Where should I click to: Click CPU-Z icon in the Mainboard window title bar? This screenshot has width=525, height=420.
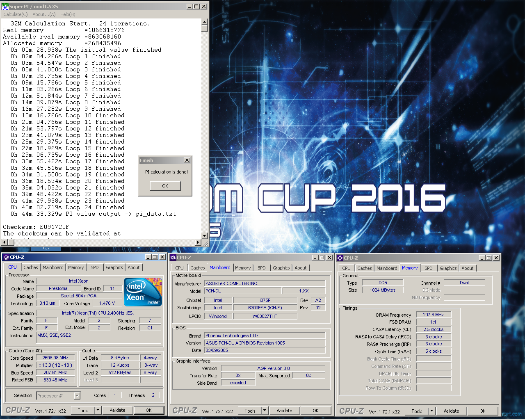(x=173, y=258)
